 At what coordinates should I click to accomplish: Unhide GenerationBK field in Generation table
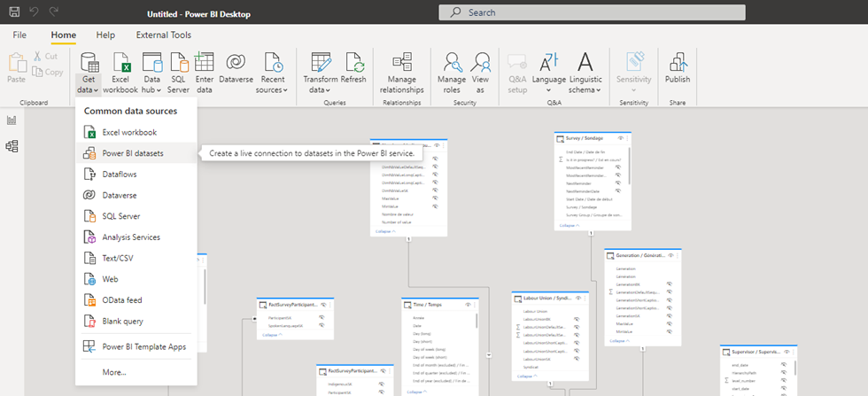669,283
